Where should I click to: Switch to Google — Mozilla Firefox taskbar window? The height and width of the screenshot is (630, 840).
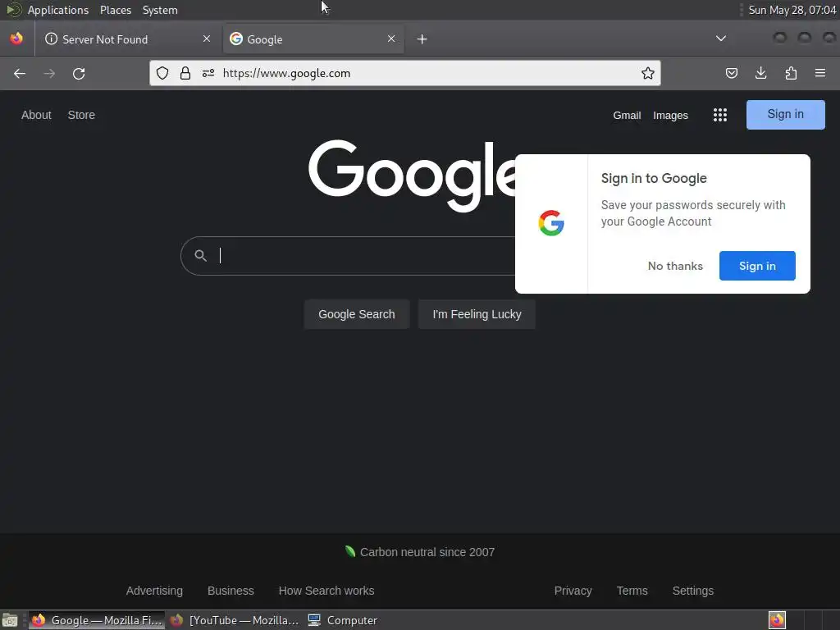coord(97,620)
